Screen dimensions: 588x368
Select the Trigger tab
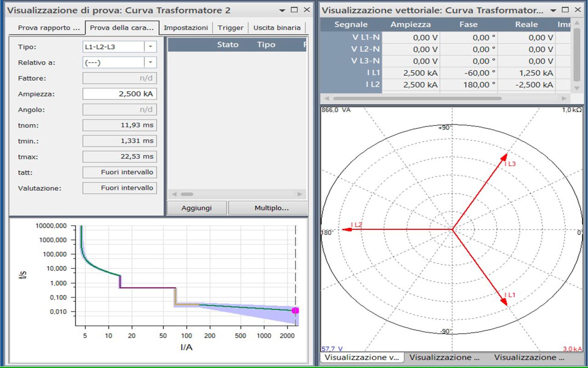(231, 28)
